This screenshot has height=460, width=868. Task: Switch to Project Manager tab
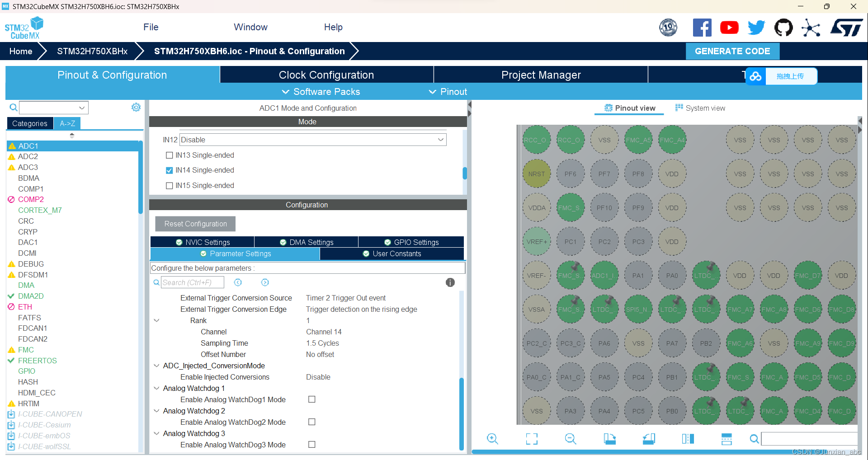click(x=541, y=75)
